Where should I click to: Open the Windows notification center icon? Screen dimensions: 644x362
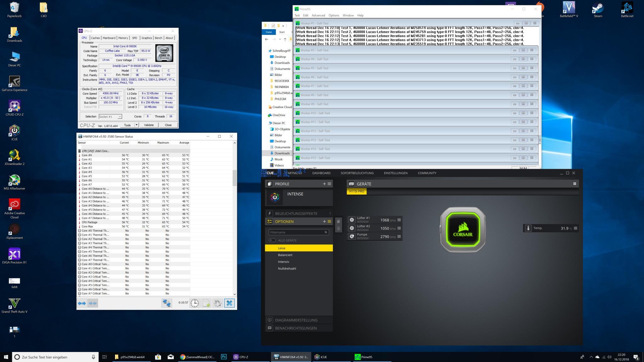[x=636, y=357]
